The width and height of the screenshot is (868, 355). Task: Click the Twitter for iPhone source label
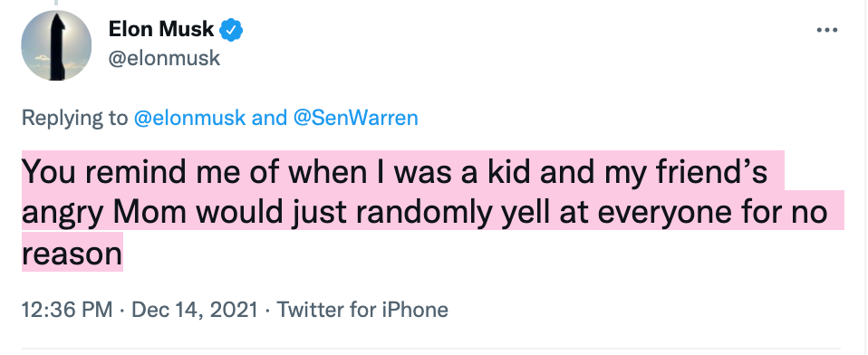[x=362, y=309]
